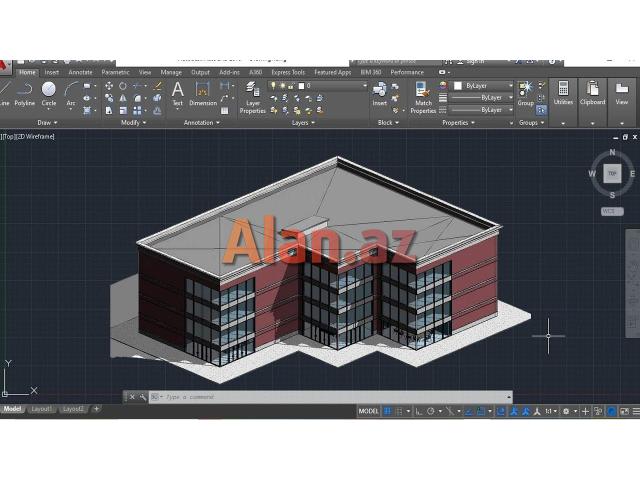Expand the Layers panel
Image resolution: width=640 pixels, height=480 pixels.
click(x=303, y=122)
